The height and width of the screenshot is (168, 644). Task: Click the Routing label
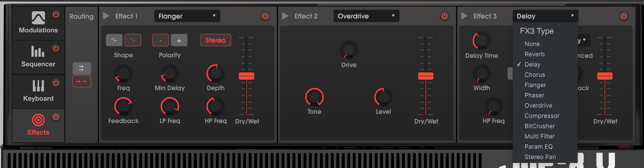82,16
